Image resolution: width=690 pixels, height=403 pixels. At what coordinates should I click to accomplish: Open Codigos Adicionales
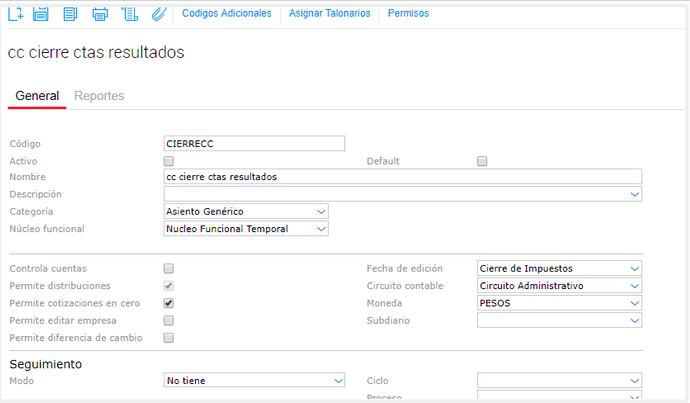pyautogui.click(x=227, y=13)
